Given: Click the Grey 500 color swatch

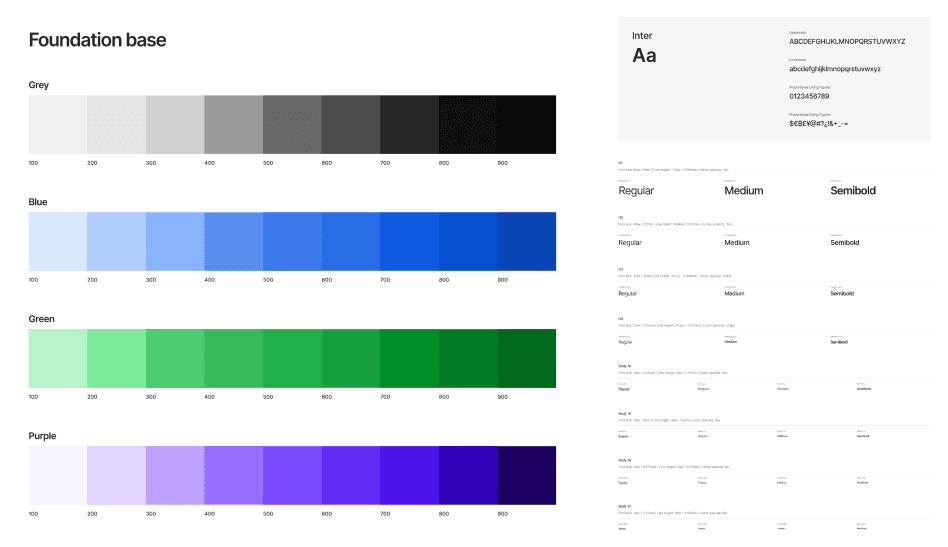Looking at the screenshot, I should (x=292, y=124).
